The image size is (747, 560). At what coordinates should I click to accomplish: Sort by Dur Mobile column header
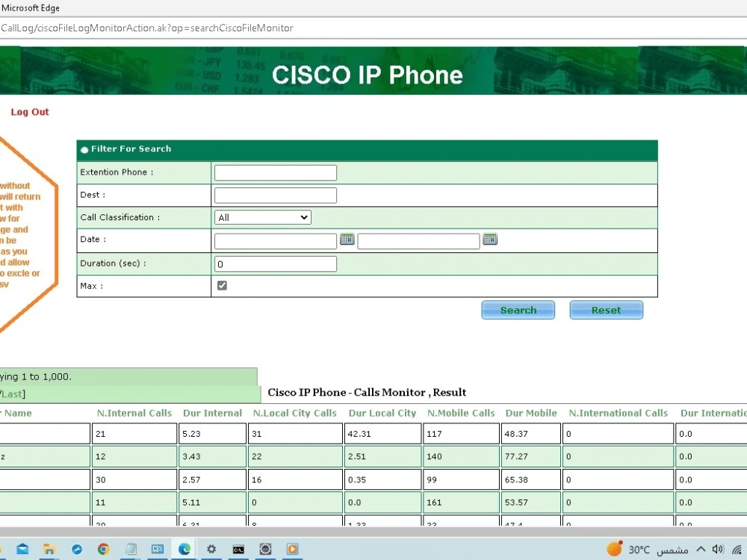[x=530, y=413]
